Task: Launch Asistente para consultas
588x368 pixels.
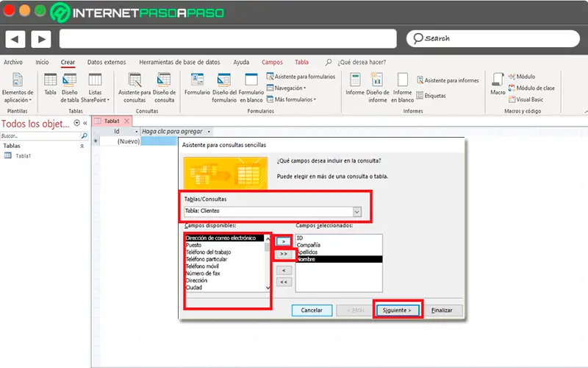Action: [x=135, y=88]
